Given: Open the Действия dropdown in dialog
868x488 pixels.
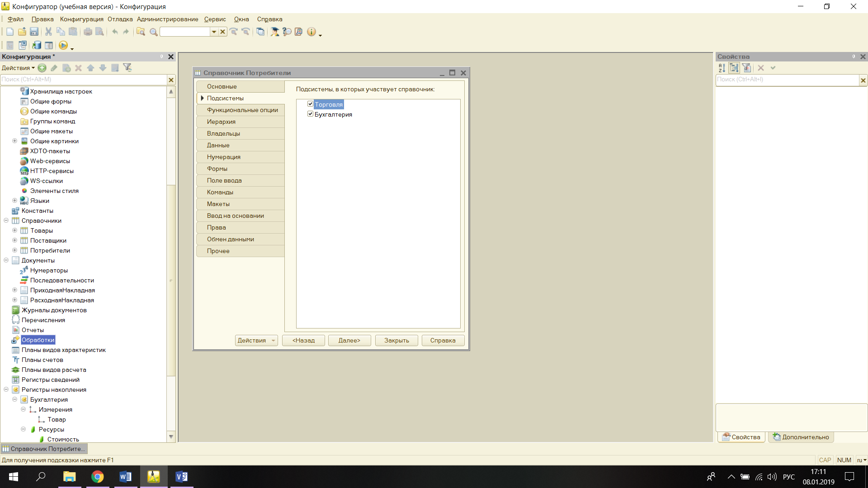Looking at the screenshot, I should pos(256,340).
